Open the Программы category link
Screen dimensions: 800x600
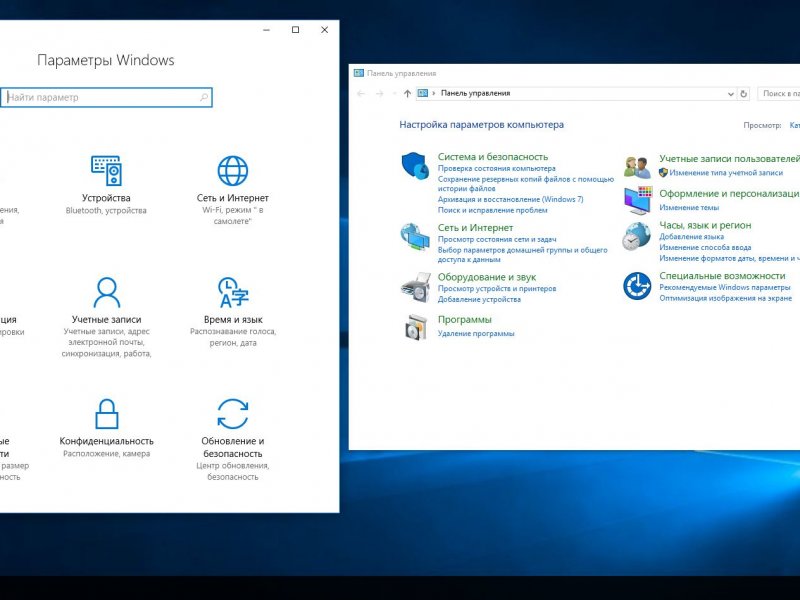tap(464, 320)
